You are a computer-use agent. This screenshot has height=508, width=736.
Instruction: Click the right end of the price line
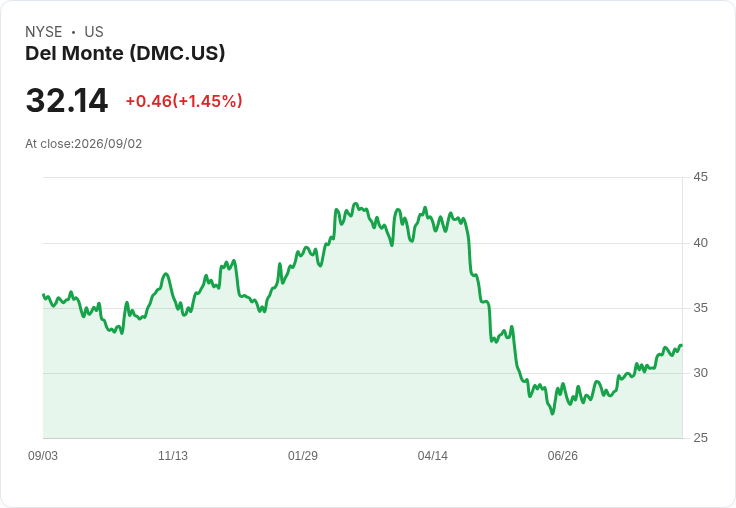point(681,346)
